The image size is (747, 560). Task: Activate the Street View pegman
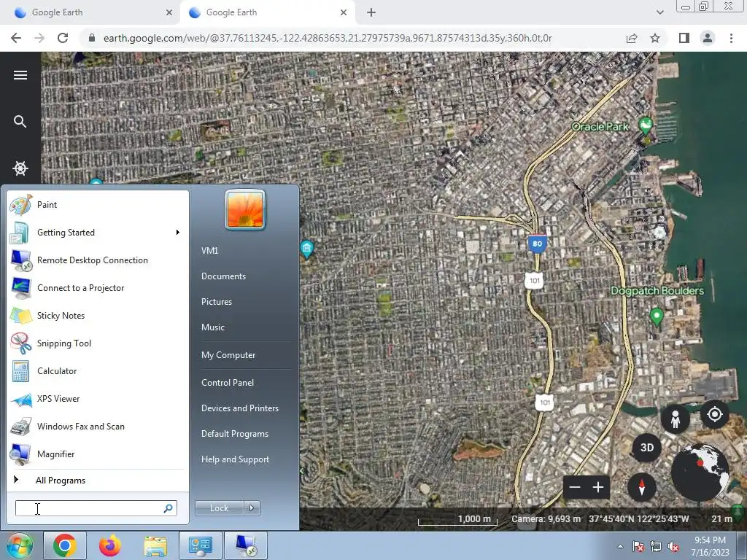click(x=675, y=419)
